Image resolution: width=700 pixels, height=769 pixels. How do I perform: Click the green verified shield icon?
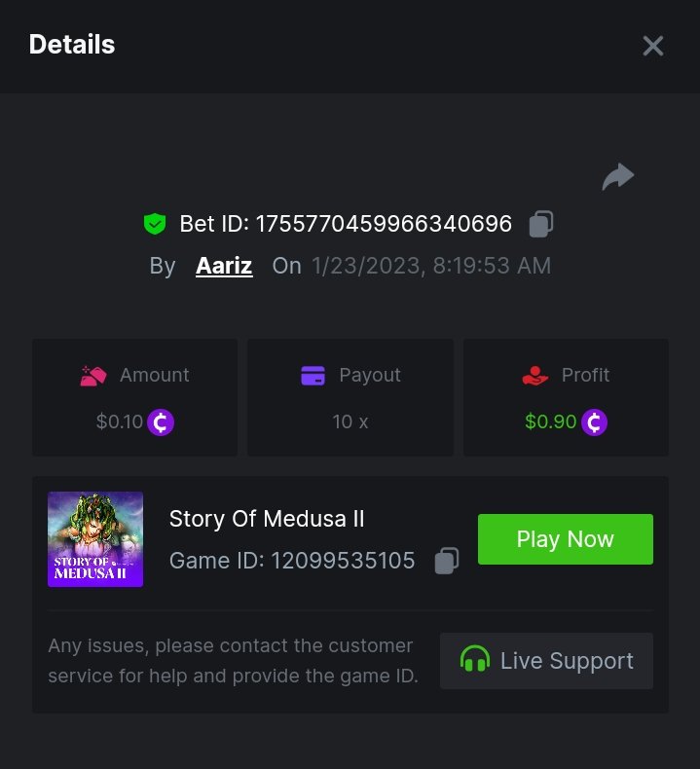pyautogui.click(x=154, y=225)
